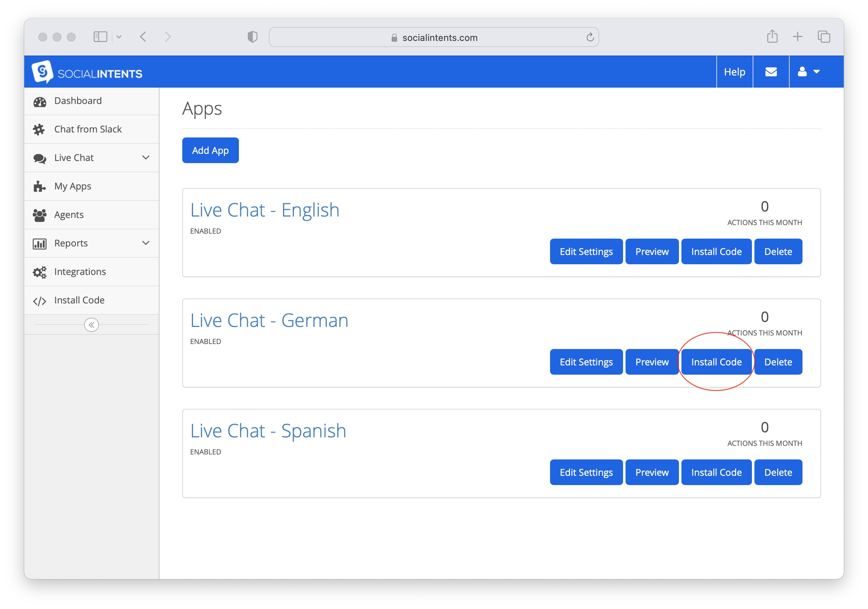This screenshot has width=868, height=609.
Task: Delete the Live Chat - Spanish app
Action: click(778, 473)
